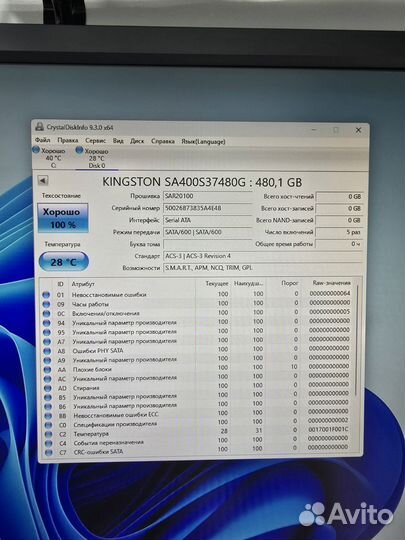Click the status icon of attribute AA
405x540 pixels.
click(47, 370)
